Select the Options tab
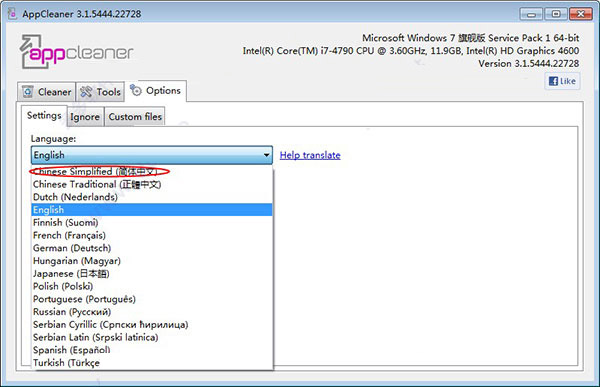Viewport: 600px width, 387px height. [x=156, y=91]
